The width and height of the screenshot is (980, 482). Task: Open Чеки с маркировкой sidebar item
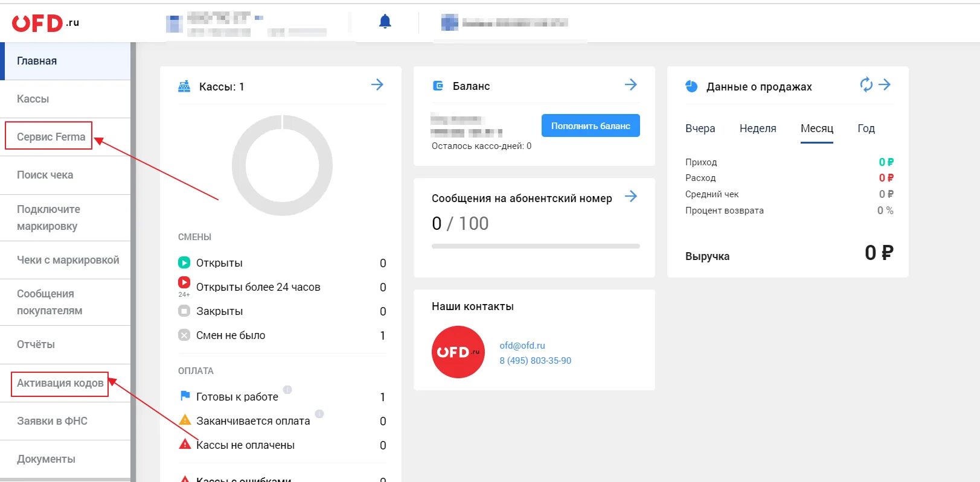coord(65,260)
